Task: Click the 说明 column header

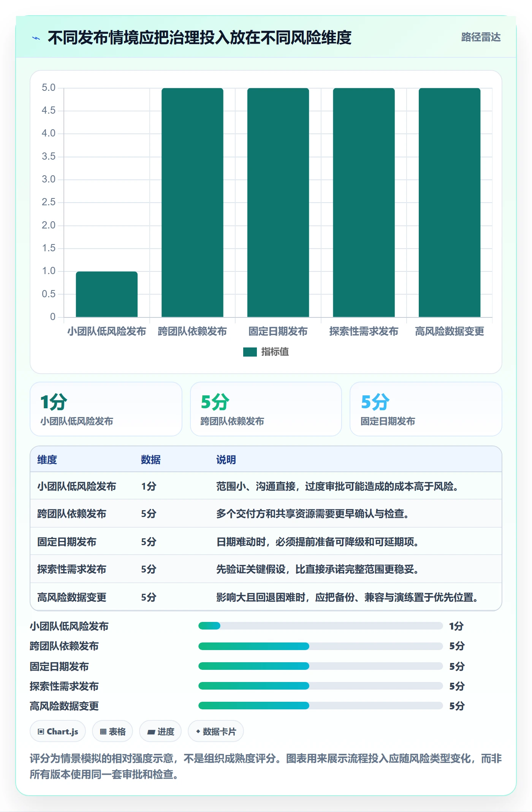Action: point(226,460)
